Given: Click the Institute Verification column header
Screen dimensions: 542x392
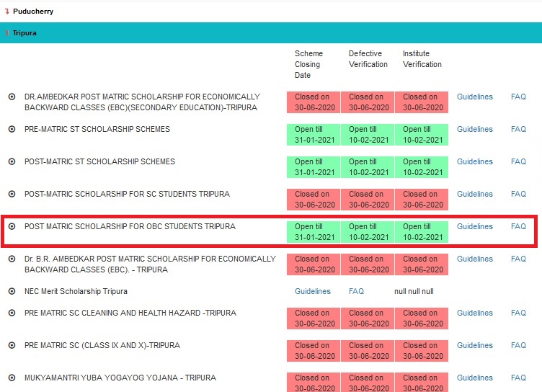Looking at the screenshot, I should tap(422, 59).
